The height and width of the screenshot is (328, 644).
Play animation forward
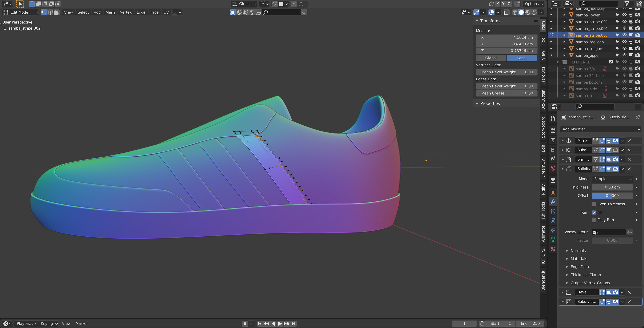coord(280,323)
